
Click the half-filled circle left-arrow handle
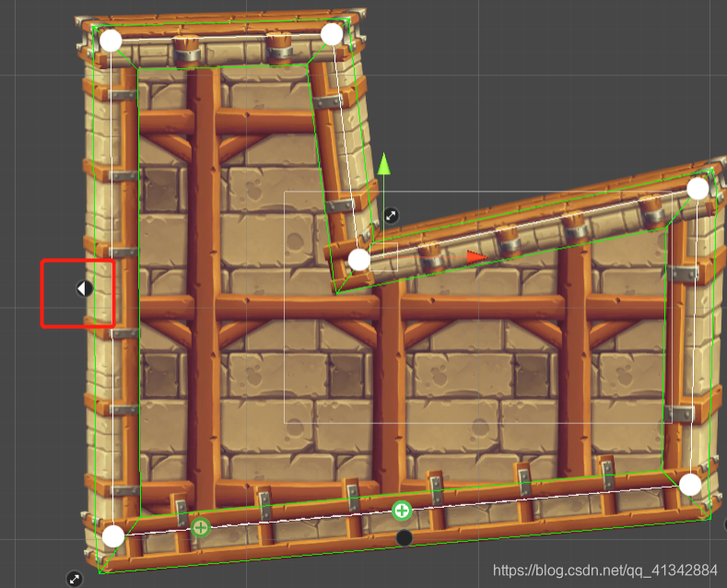pyautogui.click(x=85, y=288)
